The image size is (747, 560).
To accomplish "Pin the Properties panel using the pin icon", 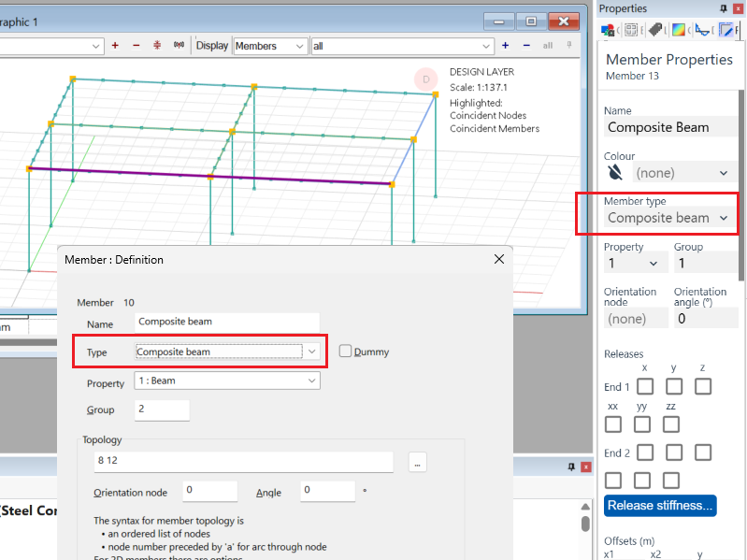I will 724,8.
